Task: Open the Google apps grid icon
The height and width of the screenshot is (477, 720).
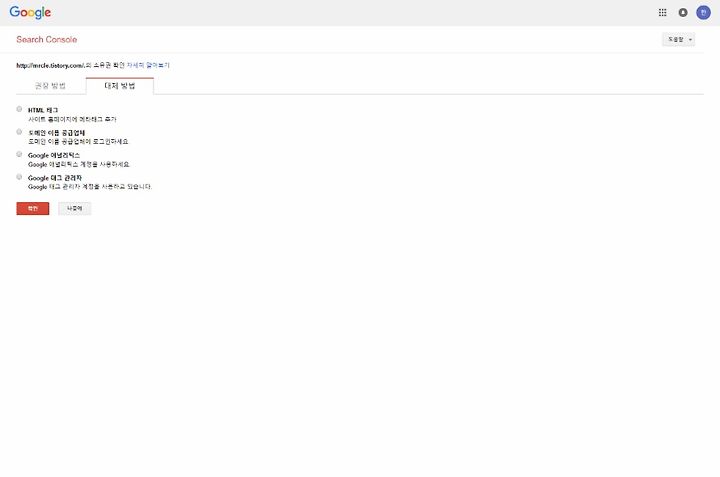Action: (662, 12)
